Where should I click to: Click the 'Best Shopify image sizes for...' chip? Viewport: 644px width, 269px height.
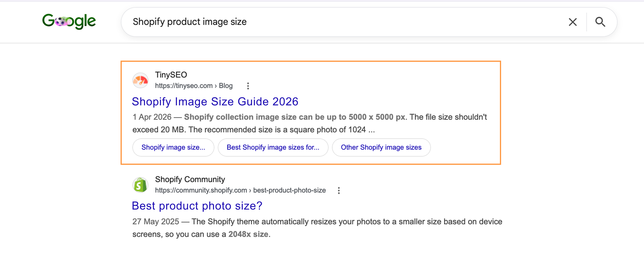(x=273, y=147)
